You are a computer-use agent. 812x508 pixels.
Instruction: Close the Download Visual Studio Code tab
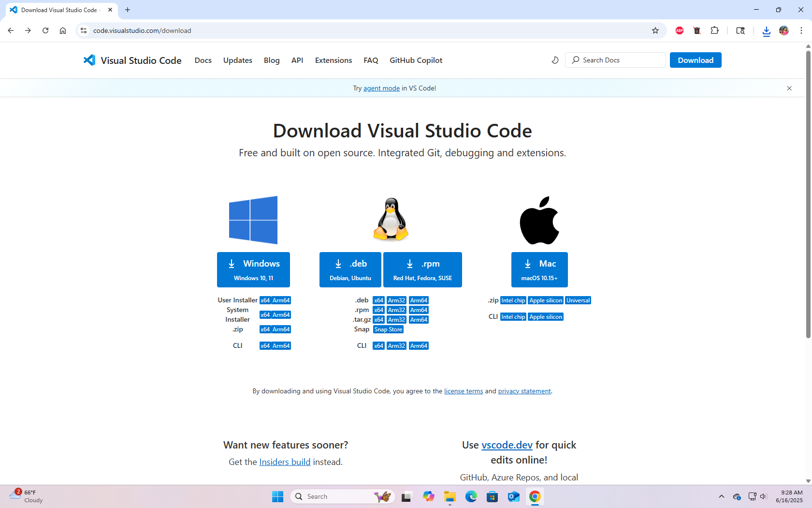pyautogui.click(x=110, y=10)
